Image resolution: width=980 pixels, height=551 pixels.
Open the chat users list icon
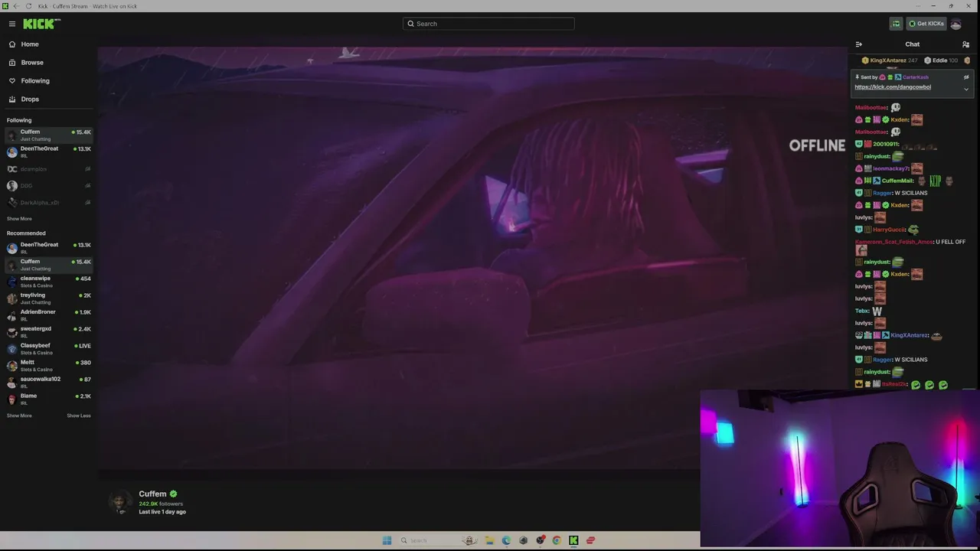pyautogui.click(x=966, y=44)
